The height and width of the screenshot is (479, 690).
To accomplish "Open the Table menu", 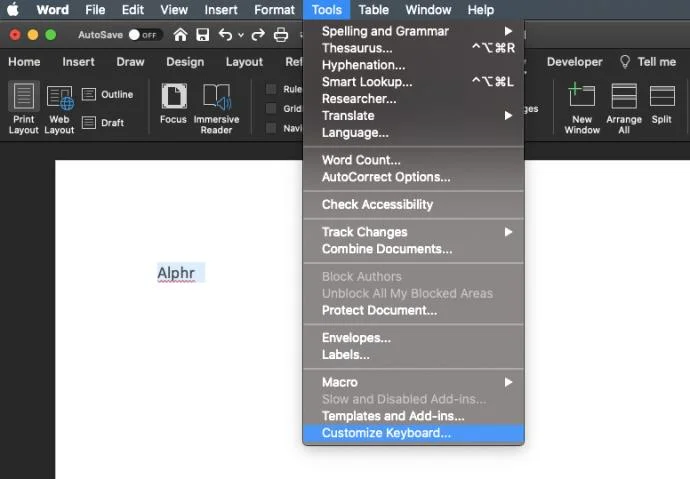I will pos(374,10).
